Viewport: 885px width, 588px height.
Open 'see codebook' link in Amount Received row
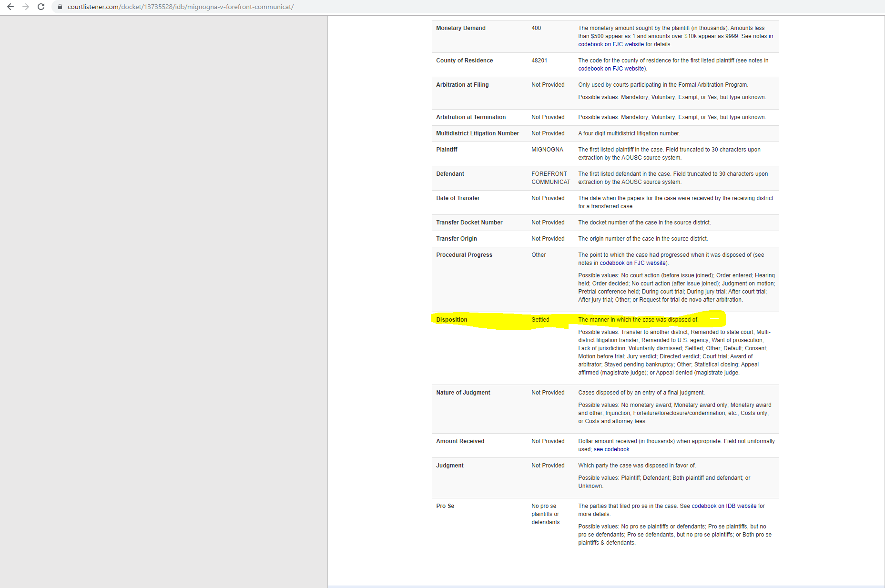coord(611,449)
